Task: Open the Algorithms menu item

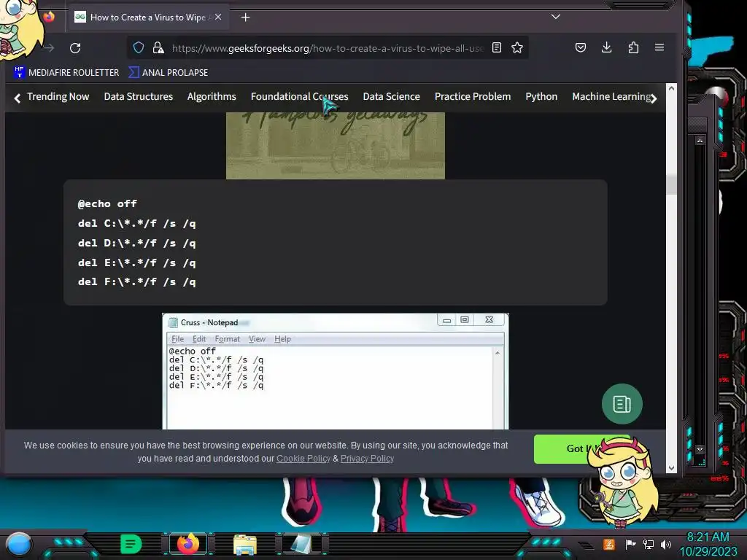Action: tap(212, 97)
